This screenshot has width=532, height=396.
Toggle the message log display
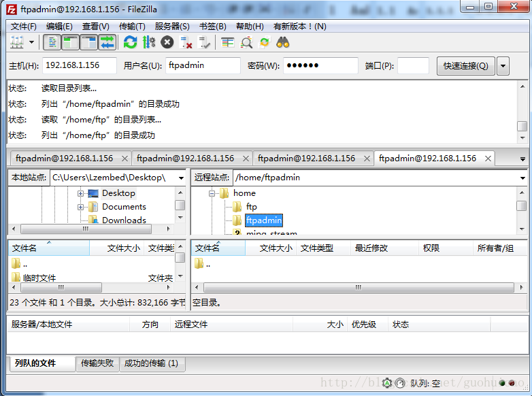click(52, 42)
